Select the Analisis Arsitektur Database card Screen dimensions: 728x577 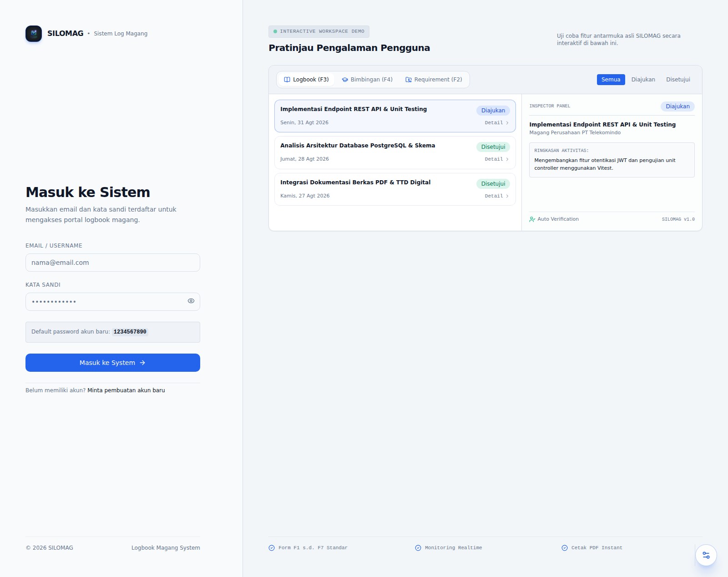395,153
